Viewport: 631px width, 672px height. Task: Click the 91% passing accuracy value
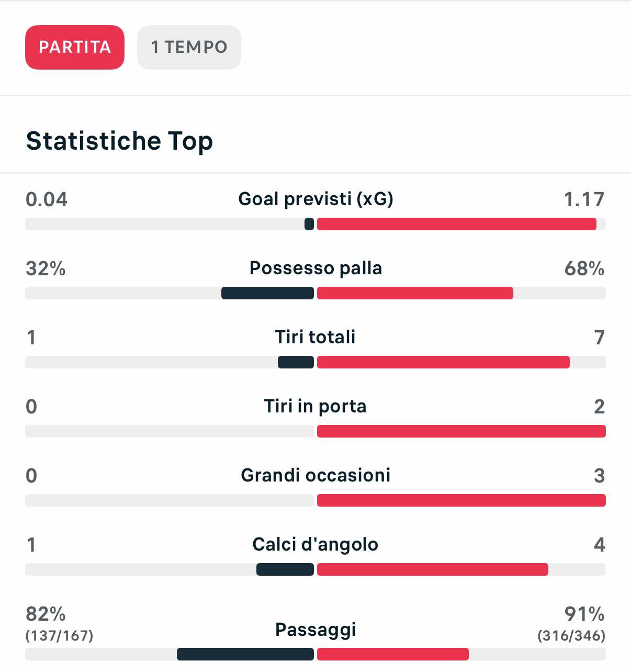pyautogui.click(x=584, y=613)
